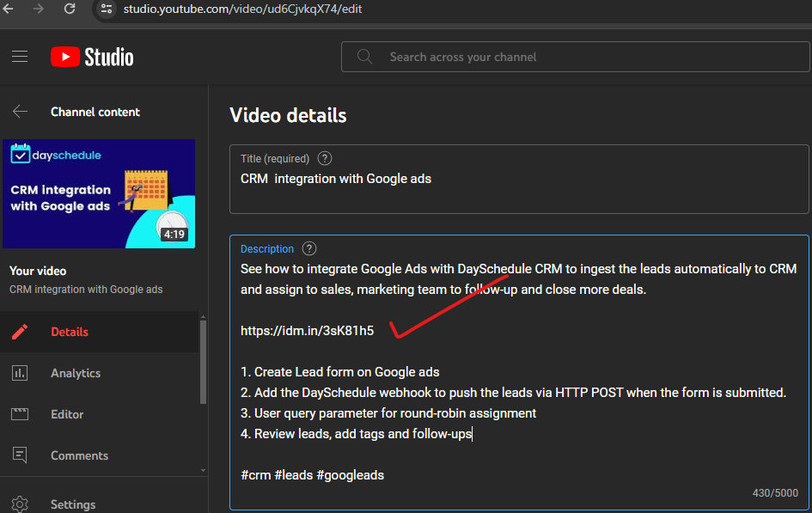Viewport: 812px width, 513px height.
Task: Click the Title help question icon
Action: [325, 158]
